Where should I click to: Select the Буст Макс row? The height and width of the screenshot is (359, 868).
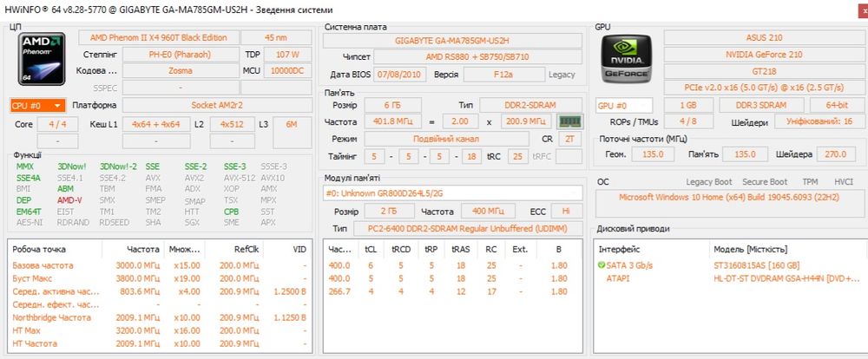pos(160,278)
